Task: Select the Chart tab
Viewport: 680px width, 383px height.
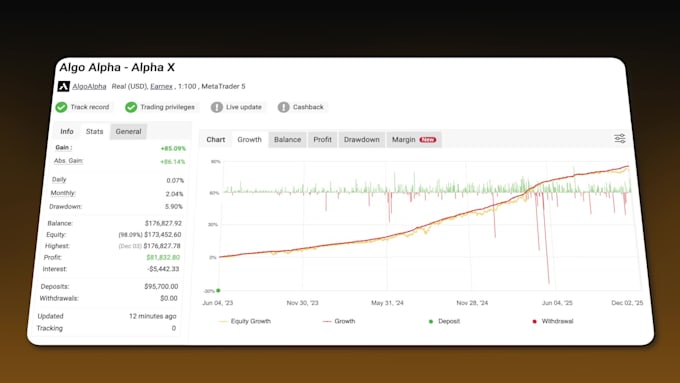Action: click(x=216, y=140)
